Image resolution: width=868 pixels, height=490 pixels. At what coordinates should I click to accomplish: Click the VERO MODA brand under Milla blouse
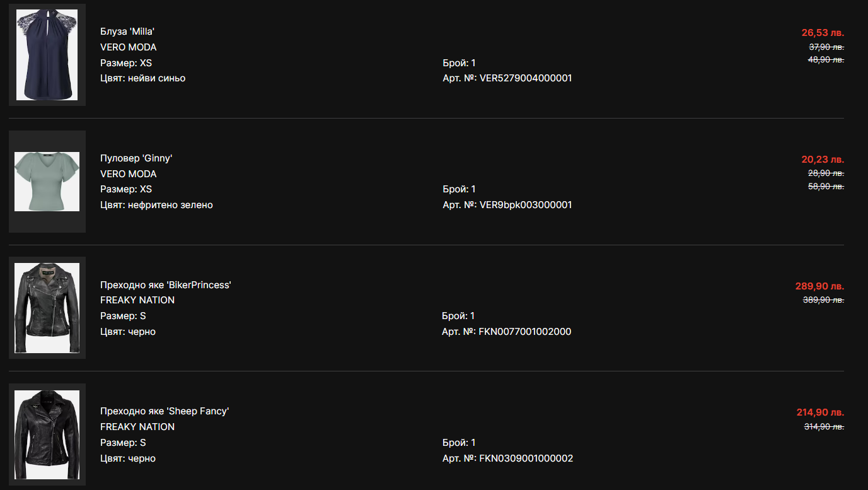[x=129, y=47]
